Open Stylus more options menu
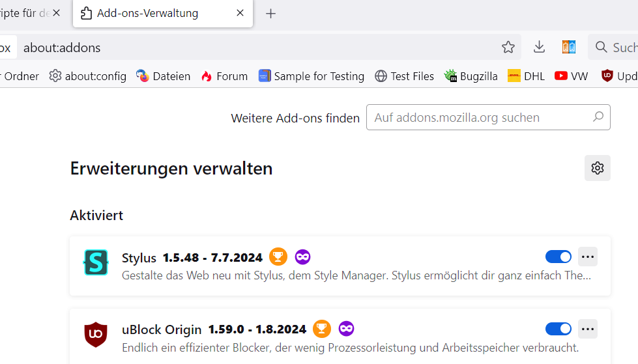The width and height of the screenshot is (638, 364). point(588,257)
